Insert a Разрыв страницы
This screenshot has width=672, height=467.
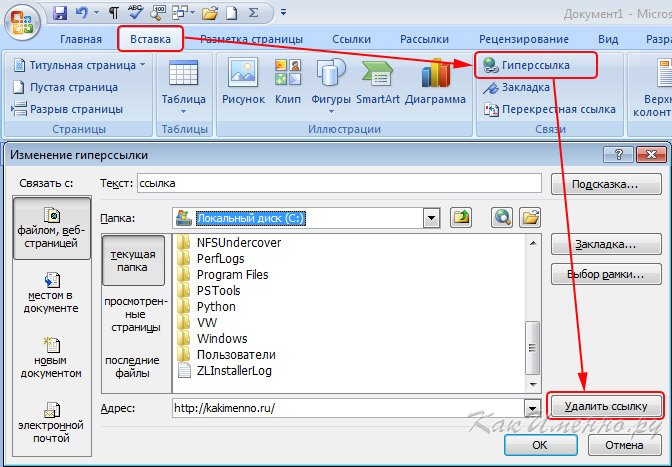[x=67, y=109]
